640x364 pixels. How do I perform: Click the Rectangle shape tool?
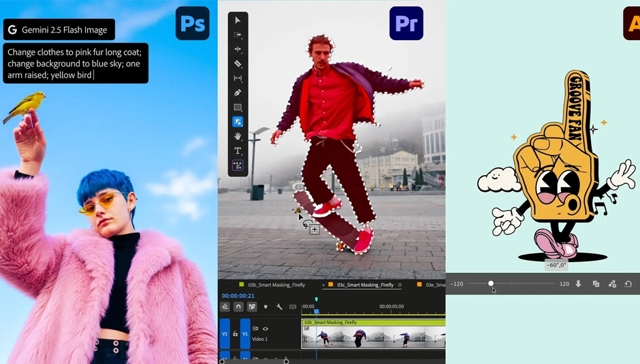click(238, 107)
